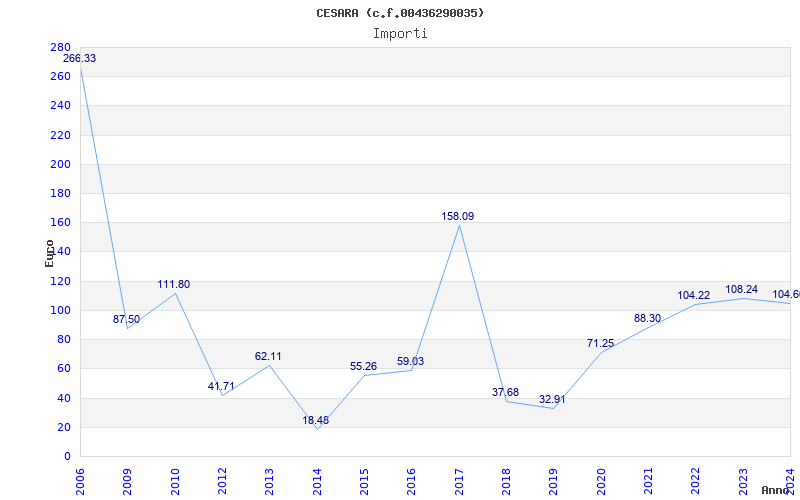The height and width of the screenshot is (500, 800).
Task: Click the Anno axis label
Action: coord(775,490)
